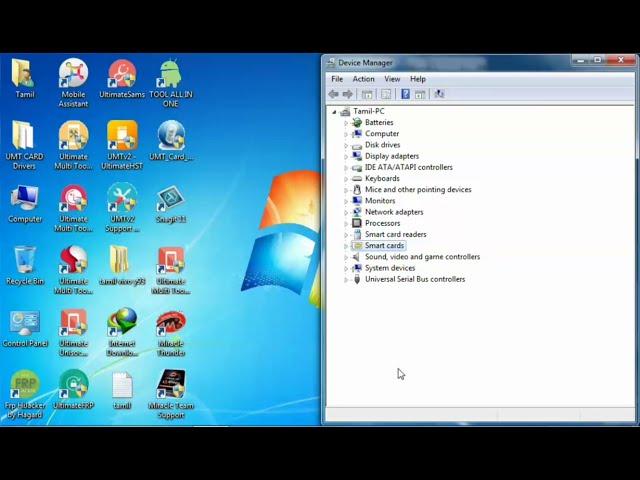
Task: Open the tamil vivo y53 folder
Action: [x=122, y=266]
